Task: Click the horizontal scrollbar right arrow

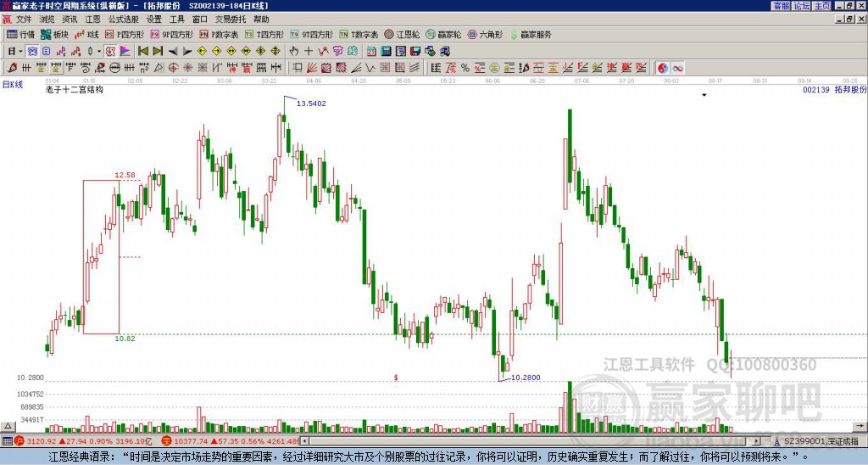Action: tap(757, 441)
